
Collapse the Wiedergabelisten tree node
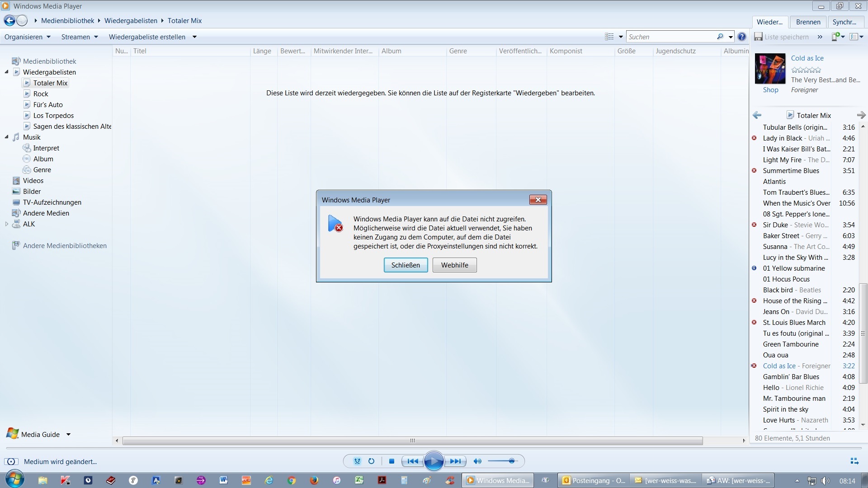[x=7, y=72]
